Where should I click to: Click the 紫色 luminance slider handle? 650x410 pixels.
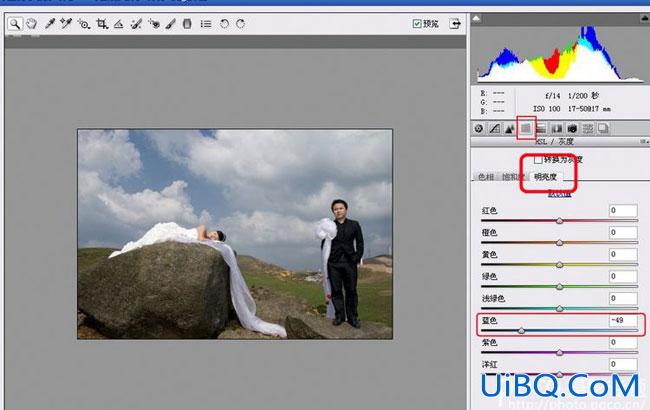click(x=560, y=352)
